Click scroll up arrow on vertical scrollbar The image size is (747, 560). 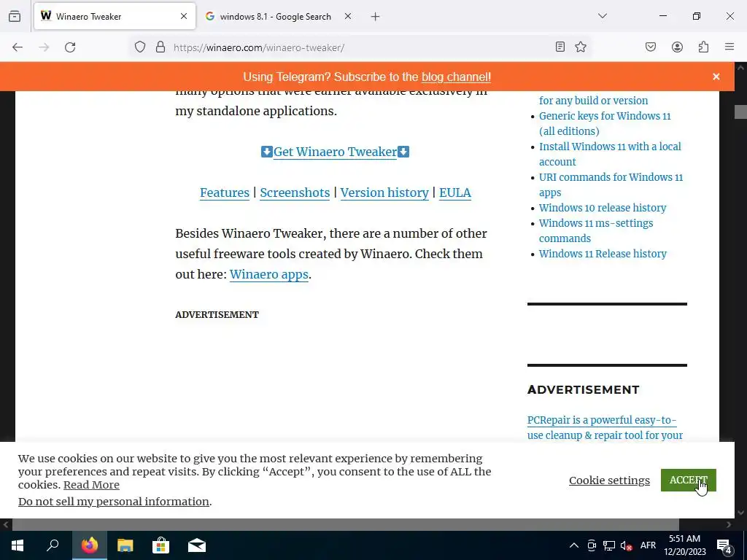740,68
